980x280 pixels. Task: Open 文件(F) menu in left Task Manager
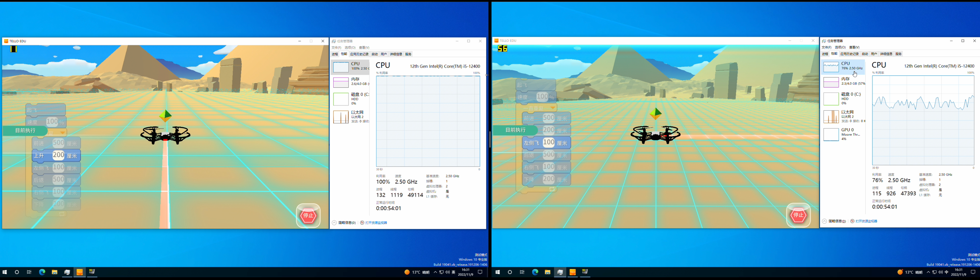(336, 48)
